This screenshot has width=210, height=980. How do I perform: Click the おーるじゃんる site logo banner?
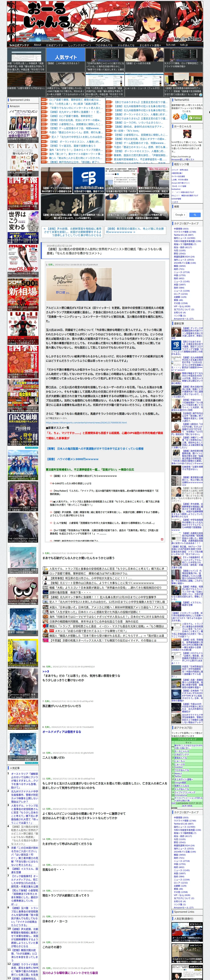pyautogui.click(x=105, y=21)
